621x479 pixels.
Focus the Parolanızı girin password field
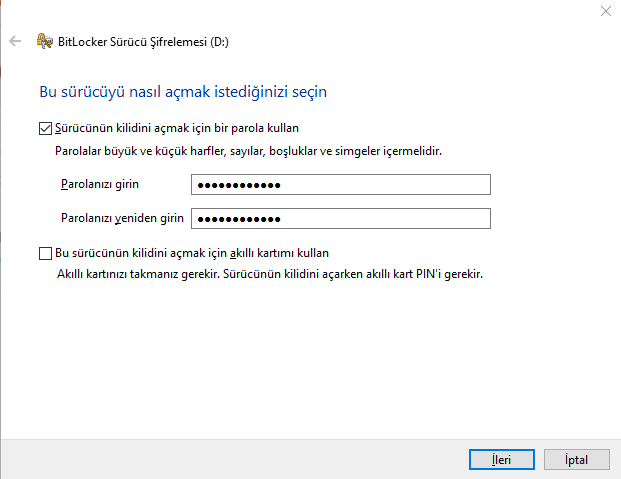[341, 185]
